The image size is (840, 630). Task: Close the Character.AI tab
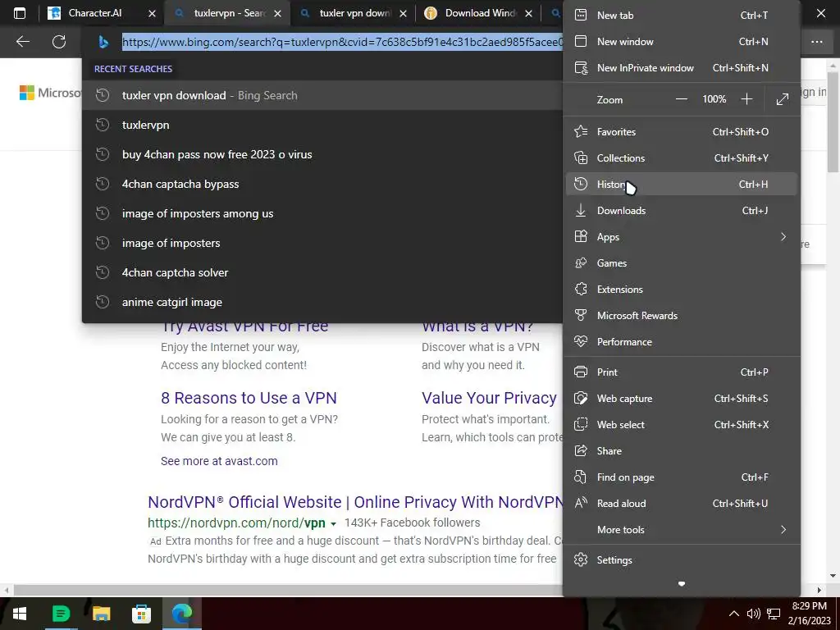[152, 14]
